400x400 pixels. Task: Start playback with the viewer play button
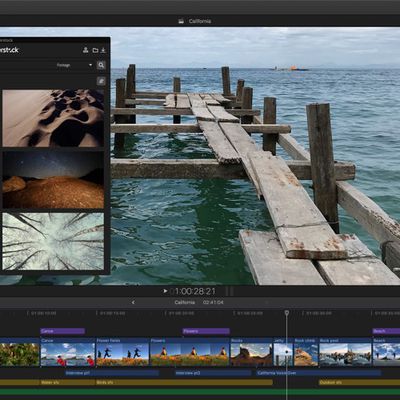pyautogui.click(x=165, y=291)
